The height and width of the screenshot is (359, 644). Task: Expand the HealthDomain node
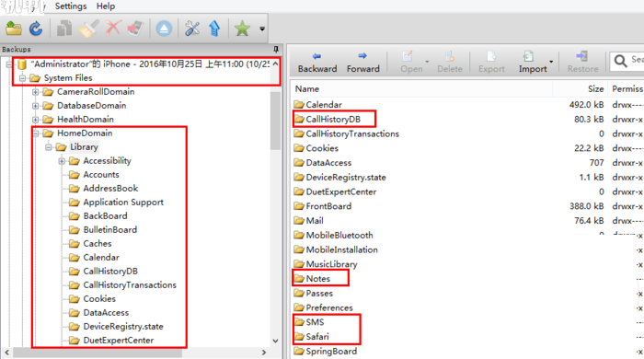coord(35,120)
